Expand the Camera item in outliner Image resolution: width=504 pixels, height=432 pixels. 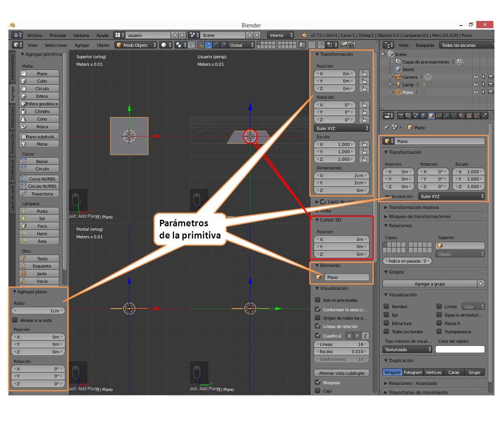[390, 77]
